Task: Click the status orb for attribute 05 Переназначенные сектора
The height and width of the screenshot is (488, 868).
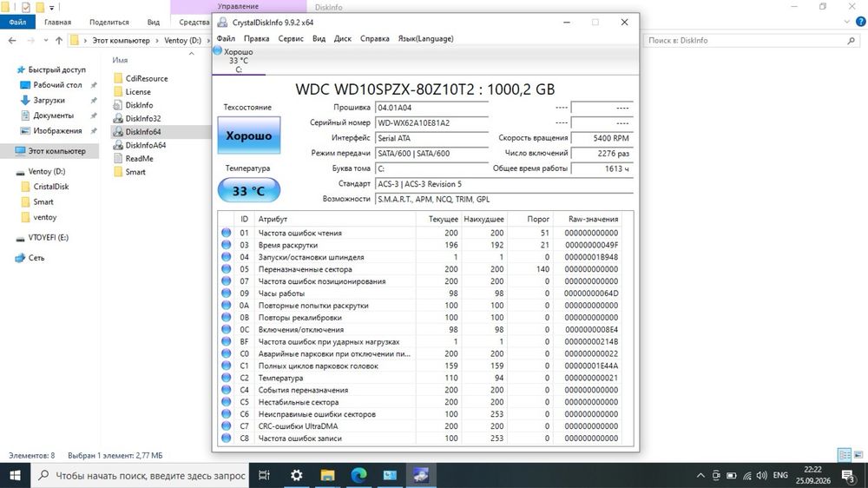Action: click(x=226, y=269)
